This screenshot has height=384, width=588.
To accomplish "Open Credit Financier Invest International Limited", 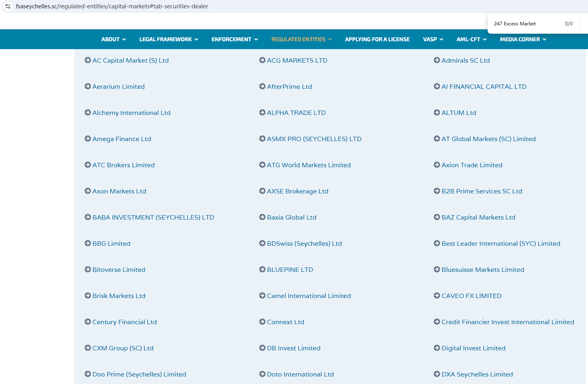I will pyautogui.click(x=507, y=322).
